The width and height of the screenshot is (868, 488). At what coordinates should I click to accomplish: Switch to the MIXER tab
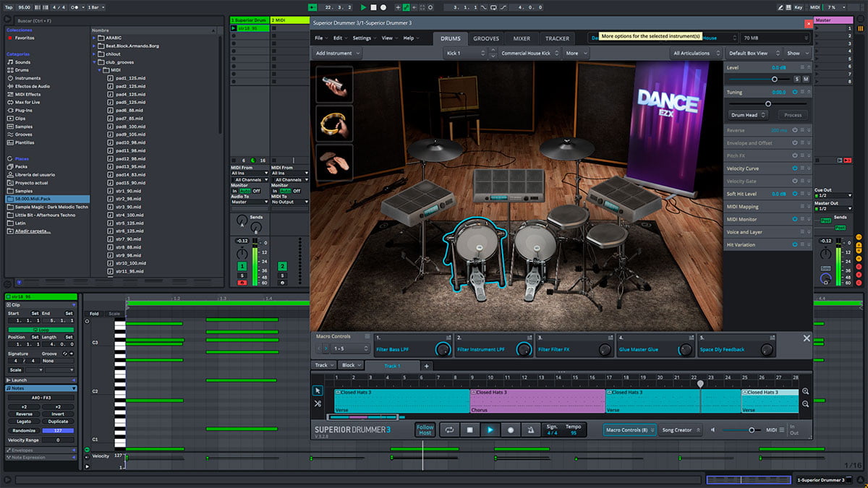click(522, 38)
